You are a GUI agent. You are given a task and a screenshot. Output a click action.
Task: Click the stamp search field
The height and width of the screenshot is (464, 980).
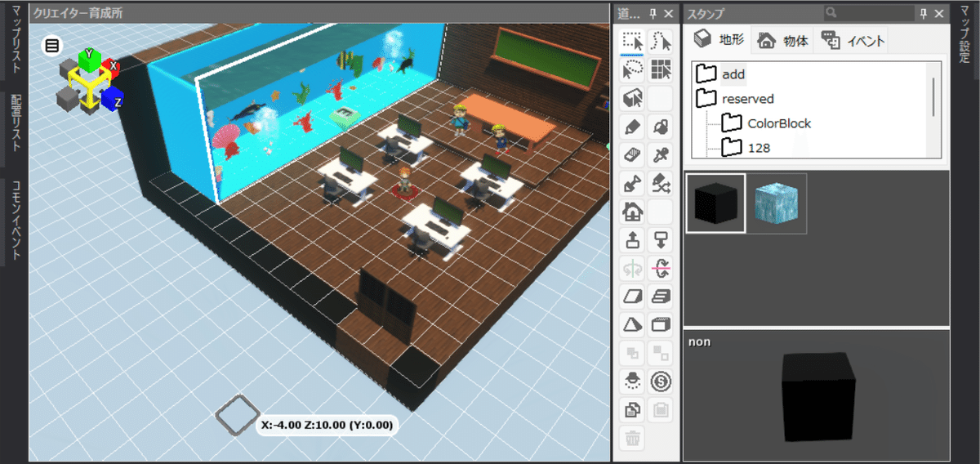(x=868, y=13)
